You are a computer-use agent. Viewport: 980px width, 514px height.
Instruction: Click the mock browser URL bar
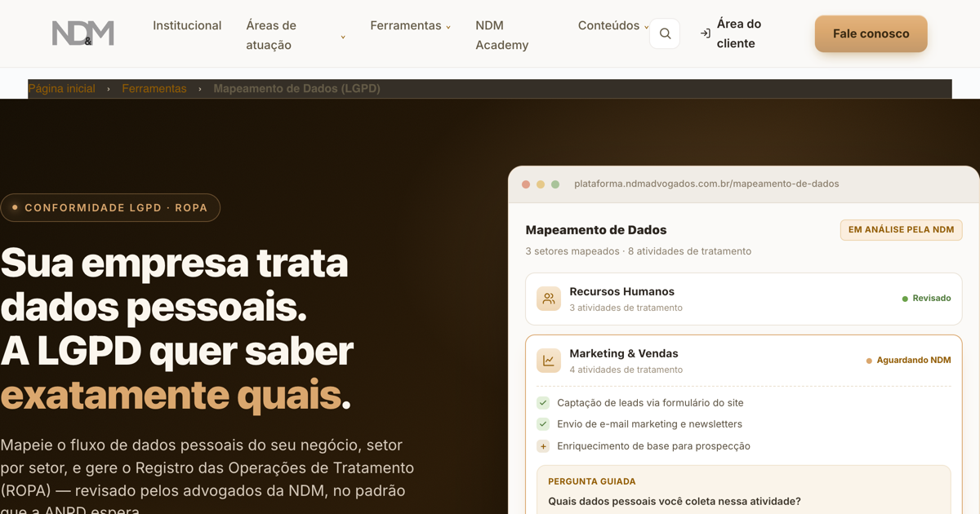706,184
